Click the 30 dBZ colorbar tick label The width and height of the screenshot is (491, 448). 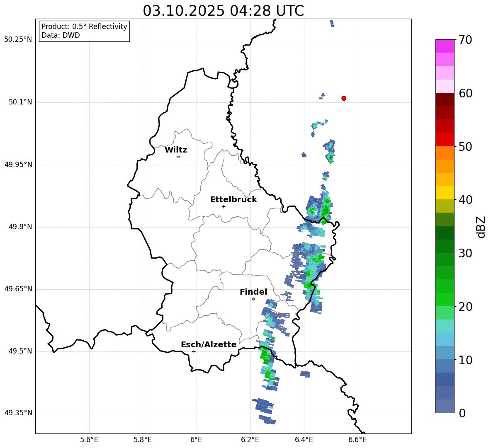point(465,253)
